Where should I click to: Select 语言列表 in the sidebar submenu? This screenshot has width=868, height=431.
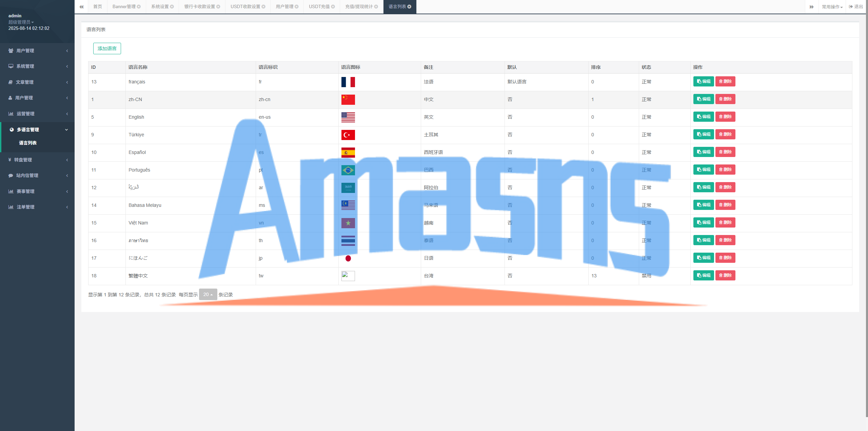(28, 143)
